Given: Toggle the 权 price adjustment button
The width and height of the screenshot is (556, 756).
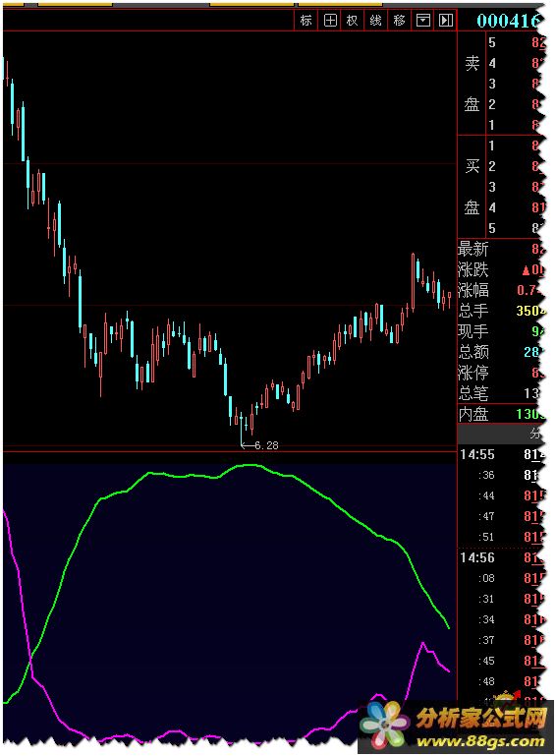Looking at the screenshot, I should 353,21.
